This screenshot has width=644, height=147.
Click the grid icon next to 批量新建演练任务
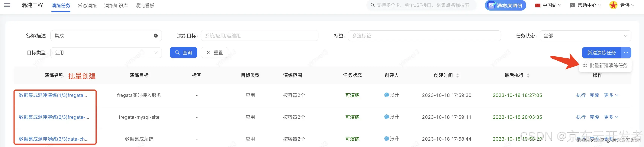(x=585, y=65)
